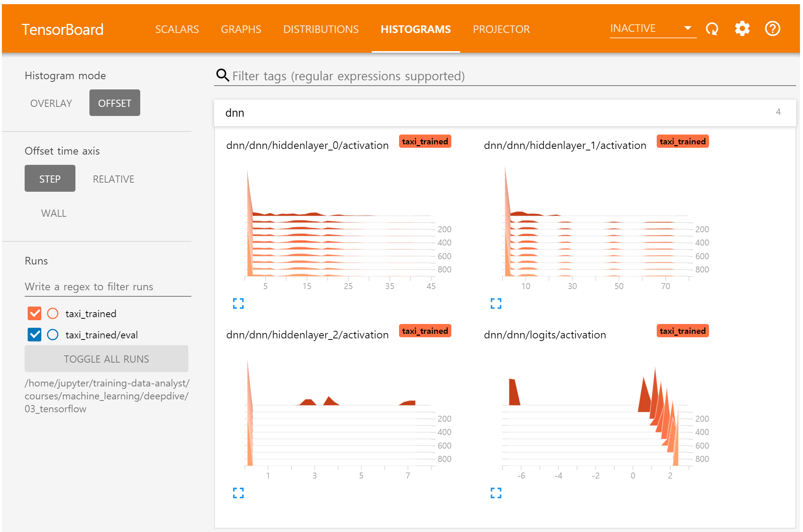Toggle fullscreen on logits activation chart
The height and width of the screenshot is (532, 803).
pos(496,493)
